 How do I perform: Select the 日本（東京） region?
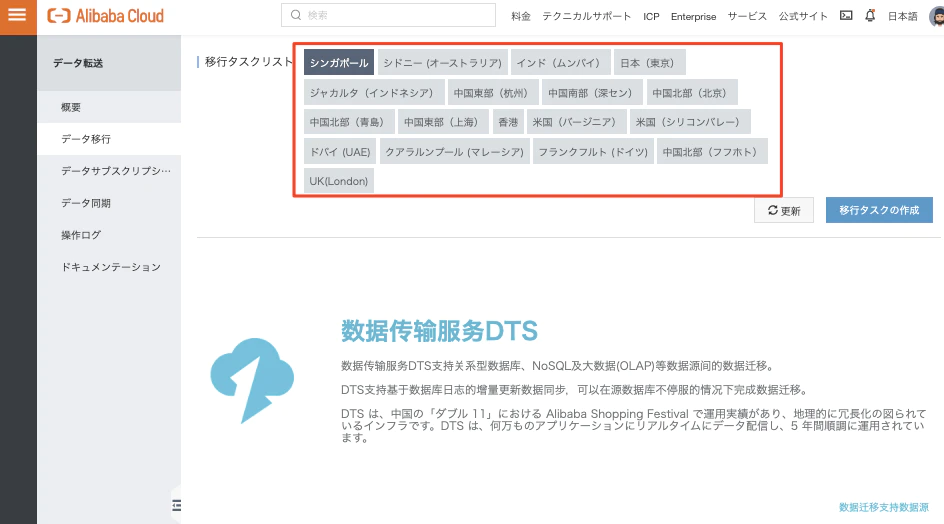(647, 62)
